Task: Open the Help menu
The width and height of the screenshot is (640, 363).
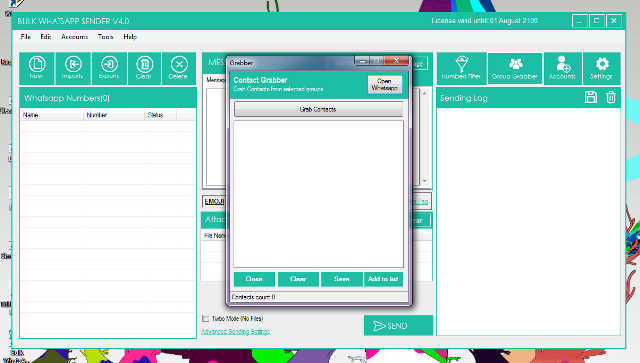Action: click(x=130, y=37)
